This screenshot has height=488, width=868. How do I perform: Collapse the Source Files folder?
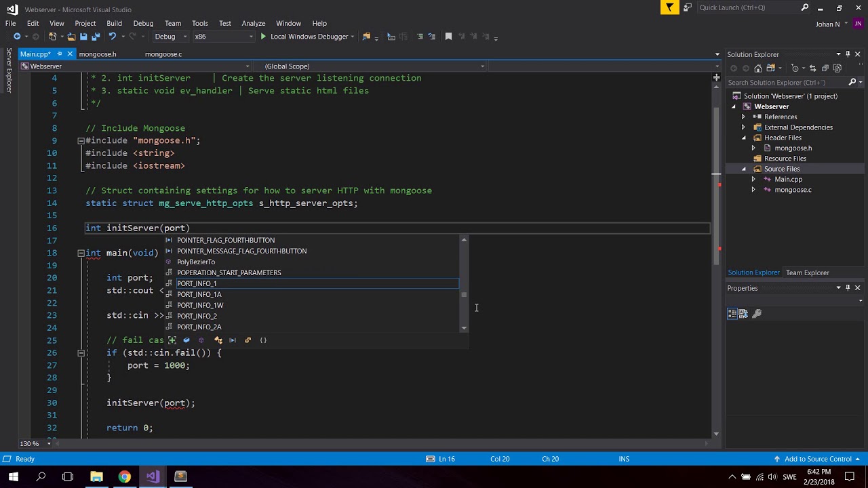(x=743, y=169)
